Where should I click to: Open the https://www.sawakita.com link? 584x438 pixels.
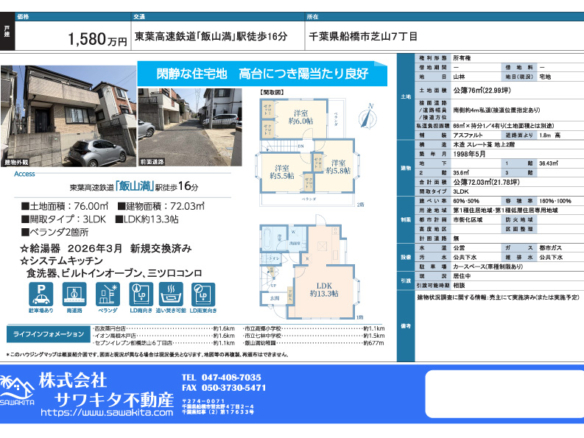(107, 412)
